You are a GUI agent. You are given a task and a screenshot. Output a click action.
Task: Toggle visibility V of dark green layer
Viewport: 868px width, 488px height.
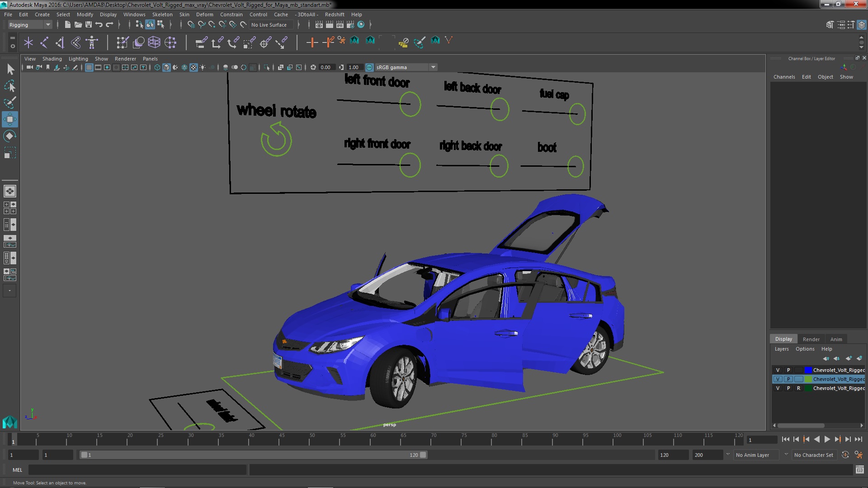pos(778,388)
